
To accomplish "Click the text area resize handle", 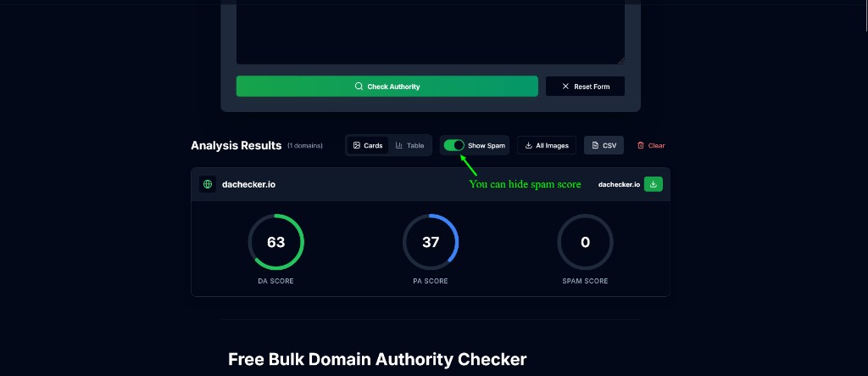I will coord(620,60).
